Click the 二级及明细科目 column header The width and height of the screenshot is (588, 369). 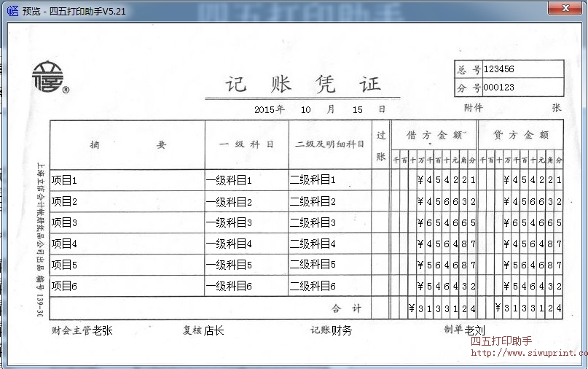[329, 144]
